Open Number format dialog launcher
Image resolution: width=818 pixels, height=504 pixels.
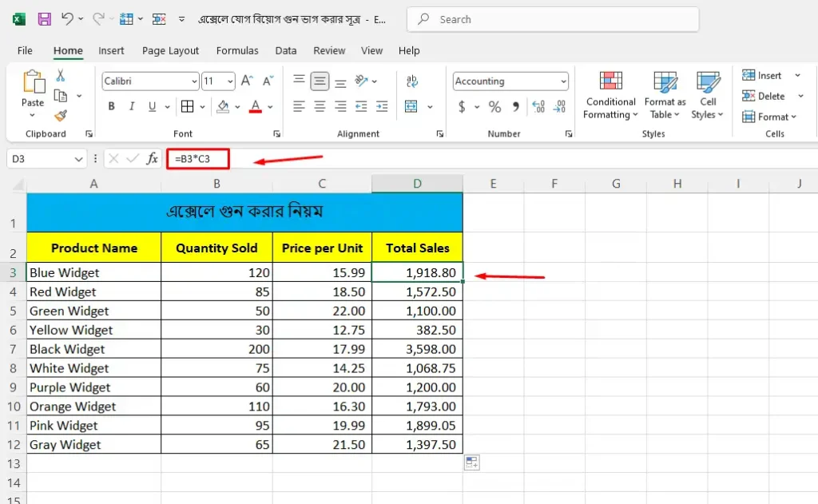point(568,134)
